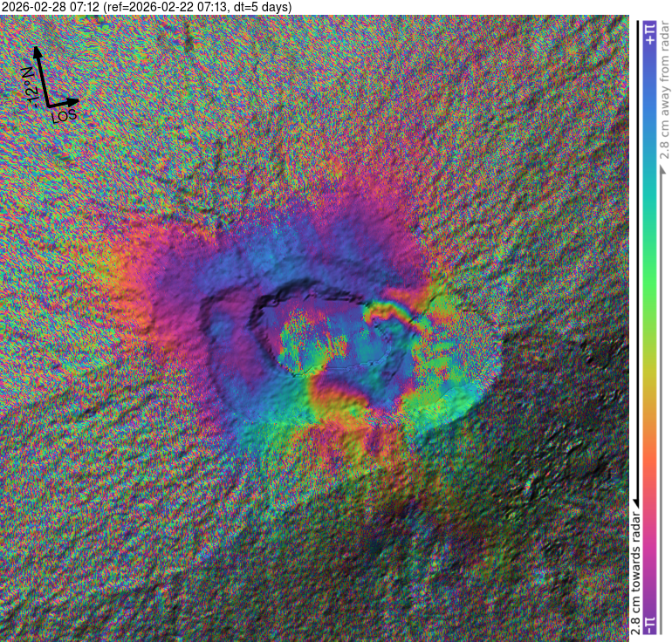Click the LOS text label
This screenshot has height=642, width=672.
click(x=65, y=114)
